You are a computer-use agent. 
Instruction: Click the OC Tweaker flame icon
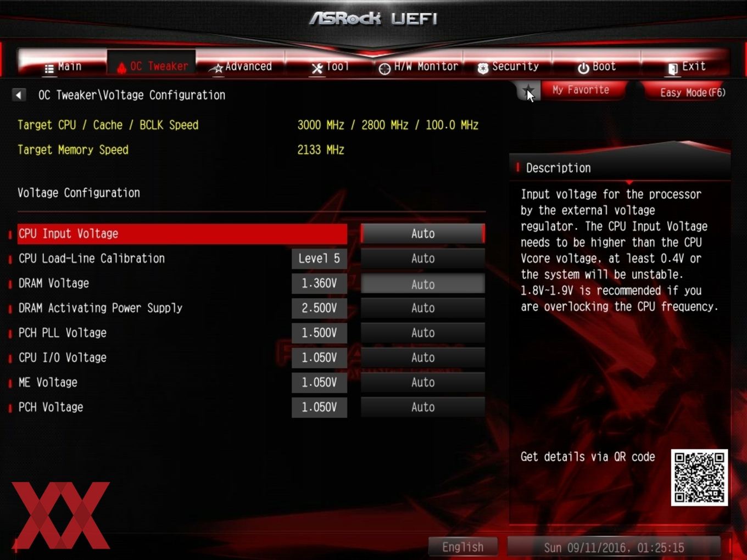tap(121, 68)
